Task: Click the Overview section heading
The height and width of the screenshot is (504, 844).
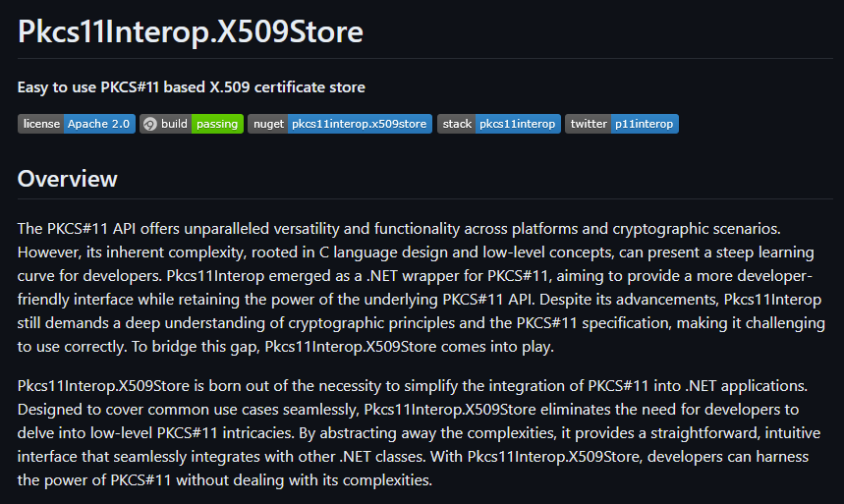Action: (x=67, y=179)
